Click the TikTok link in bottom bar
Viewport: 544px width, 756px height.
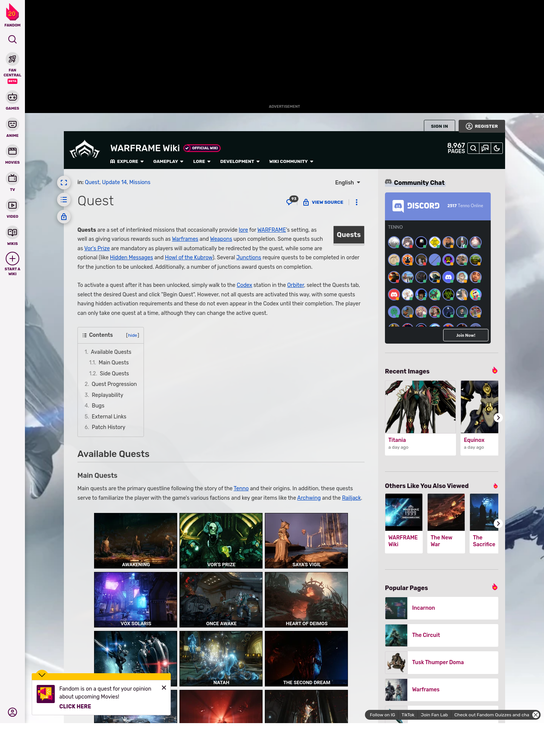(x=408, y=715)
